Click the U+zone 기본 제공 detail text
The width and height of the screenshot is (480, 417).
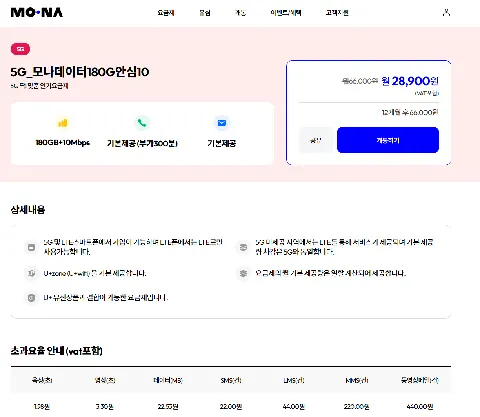click(95, 273)
